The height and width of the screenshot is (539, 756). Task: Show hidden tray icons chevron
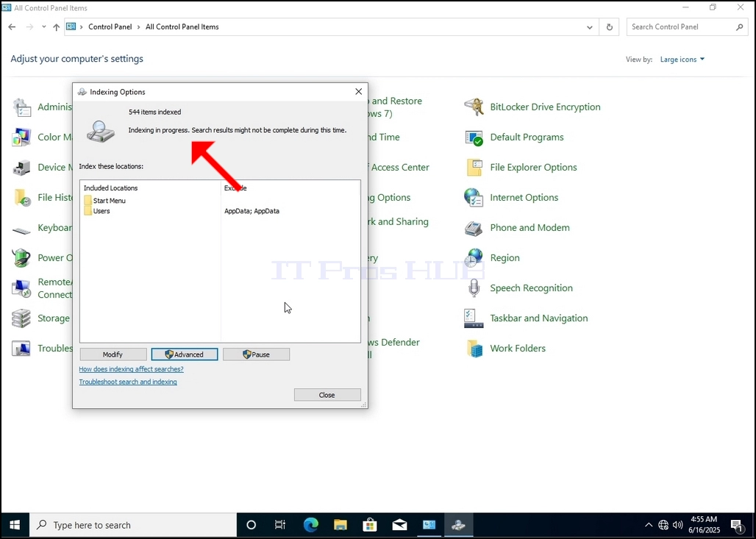pyautogui.click(x=649, y=525)
